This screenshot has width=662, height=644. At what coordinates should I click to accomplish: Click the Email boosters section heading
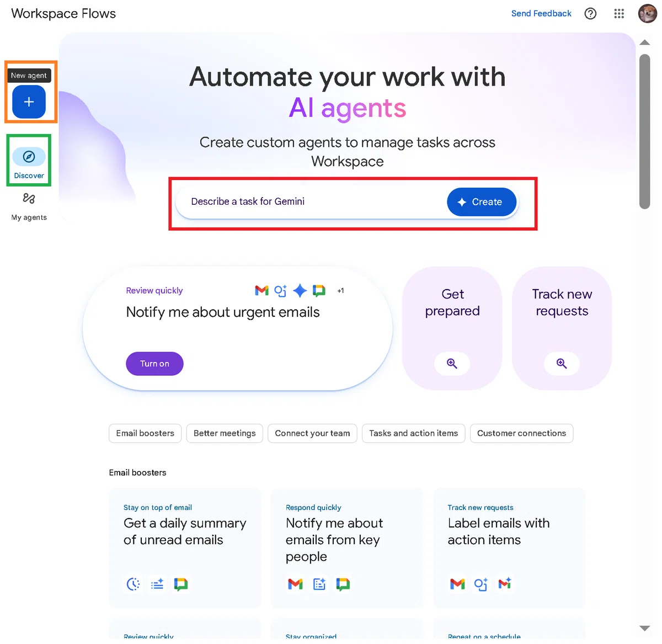tap(137, 472)
